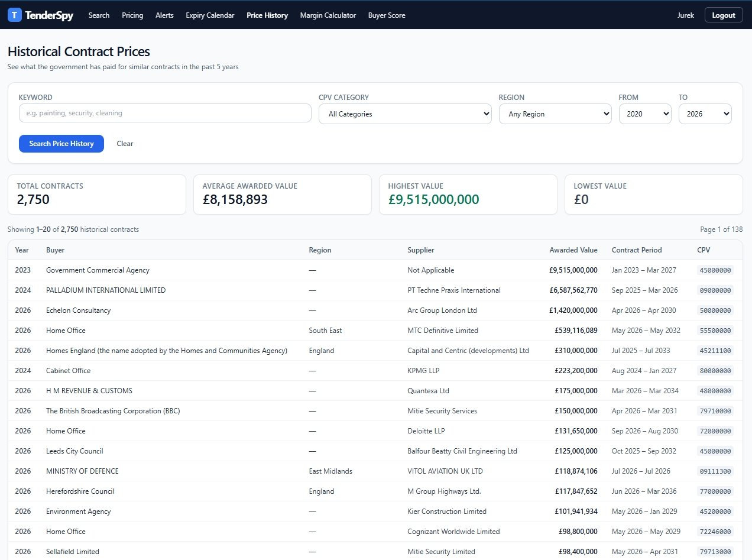Click supplier Quantexa Ltd
The height and width of the screenshot is (560, 752).
coord(428,391)
